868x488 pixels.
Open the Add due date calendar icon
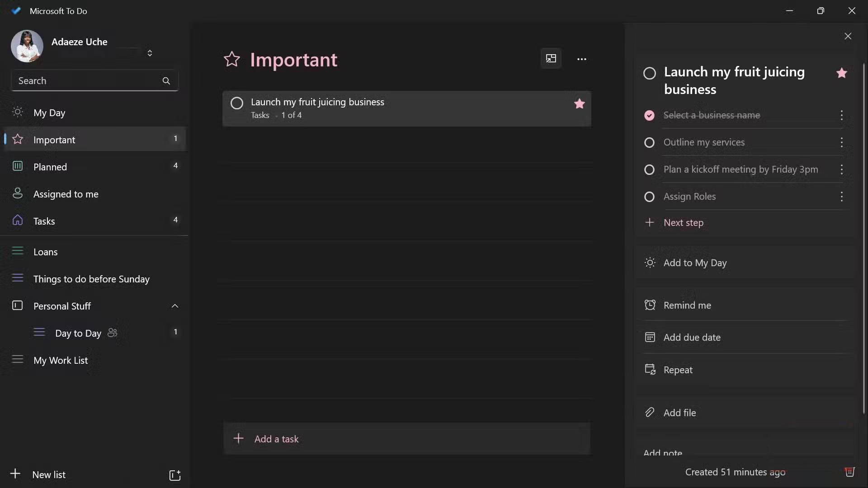click(x=650, y=337)
